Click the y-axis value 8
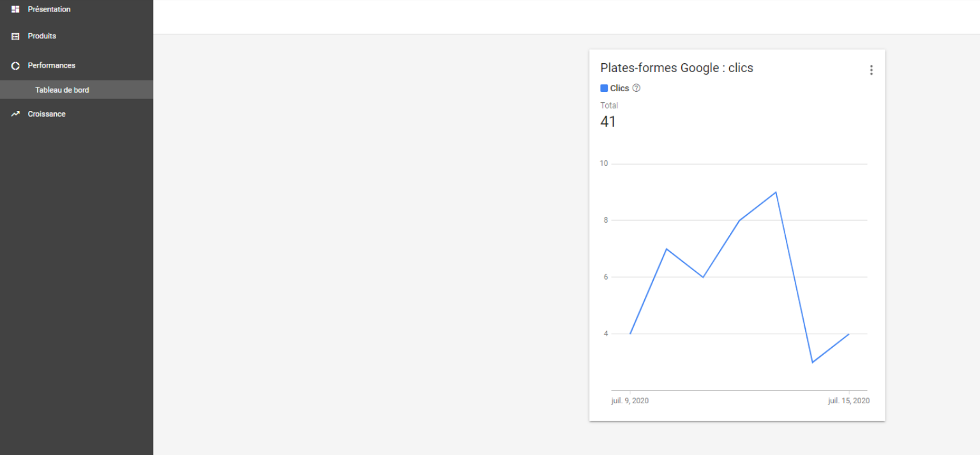Screen dimensions: 980x455 click(x=606, y=220)
